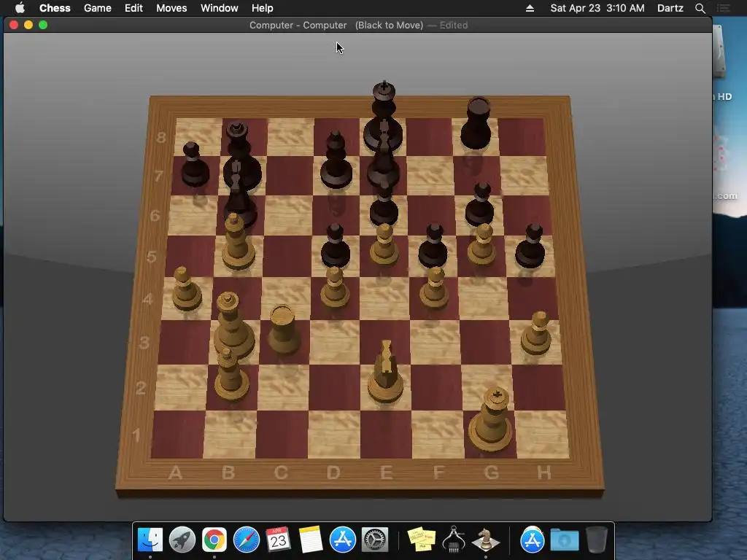This screenshot has width=747, height=560.
Task: Select the white king on G1
Action: click(x=491, y=419)
